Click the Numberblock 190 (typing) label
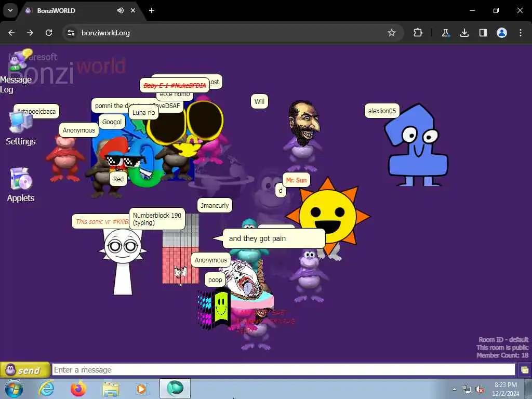 point(157,219)
